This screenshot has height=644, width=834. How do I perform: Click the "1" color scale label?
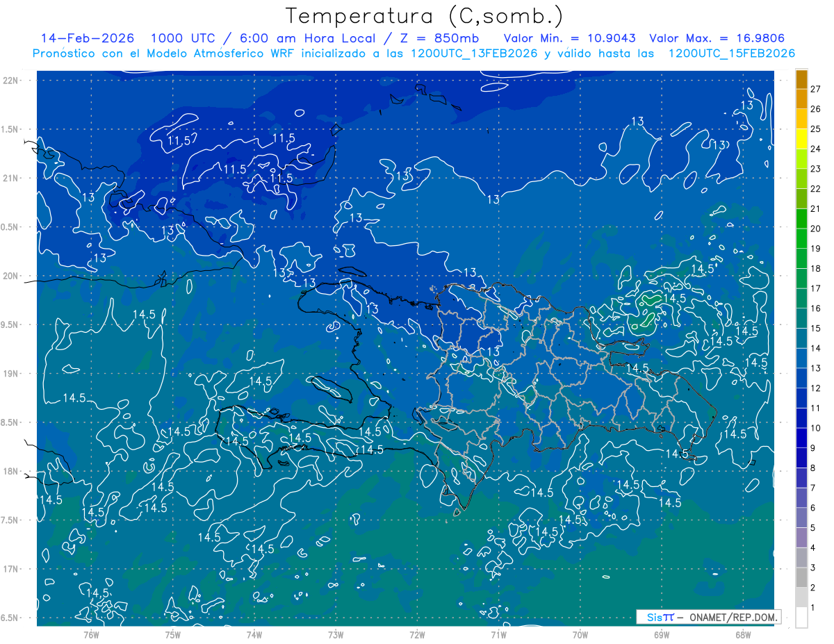tap(813, 608)
